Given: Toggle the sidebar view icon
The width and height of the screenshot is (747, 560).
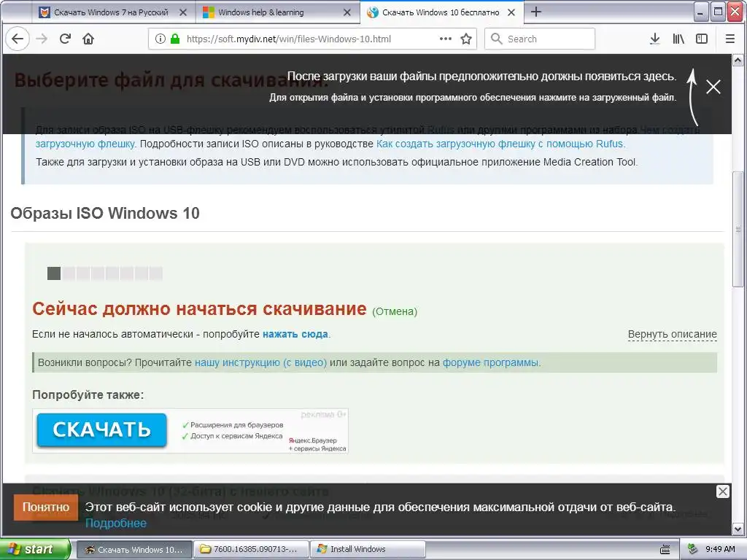Looking at the screenshot, I should (702, 39).
